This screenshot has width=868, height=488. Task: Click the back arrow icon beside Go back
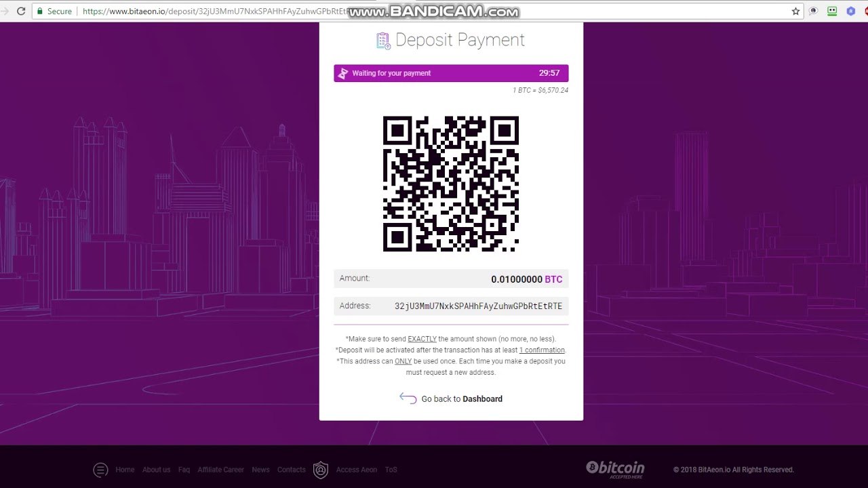tap(408, 399)
